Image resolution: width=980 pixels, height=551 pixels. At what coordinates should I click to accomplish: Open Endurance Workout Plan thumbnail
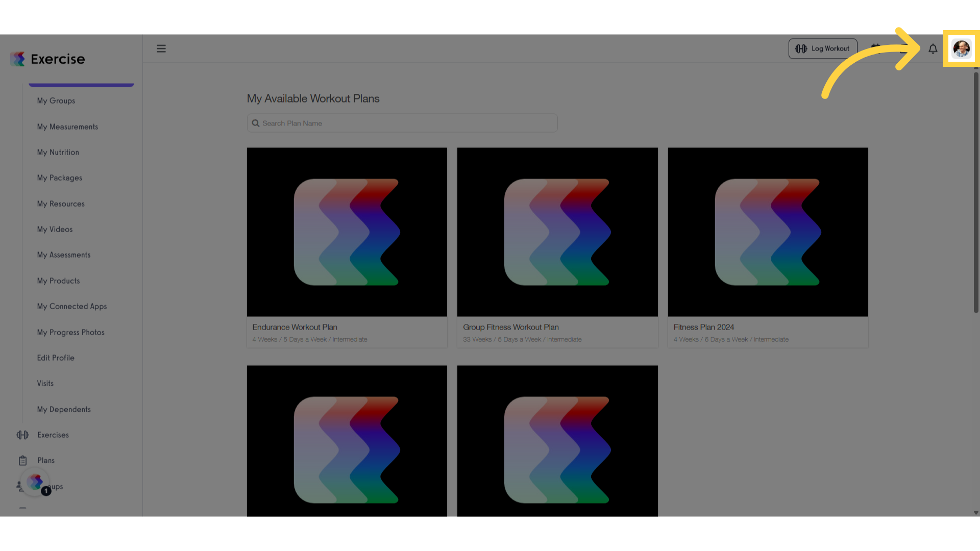pos(347,232)
